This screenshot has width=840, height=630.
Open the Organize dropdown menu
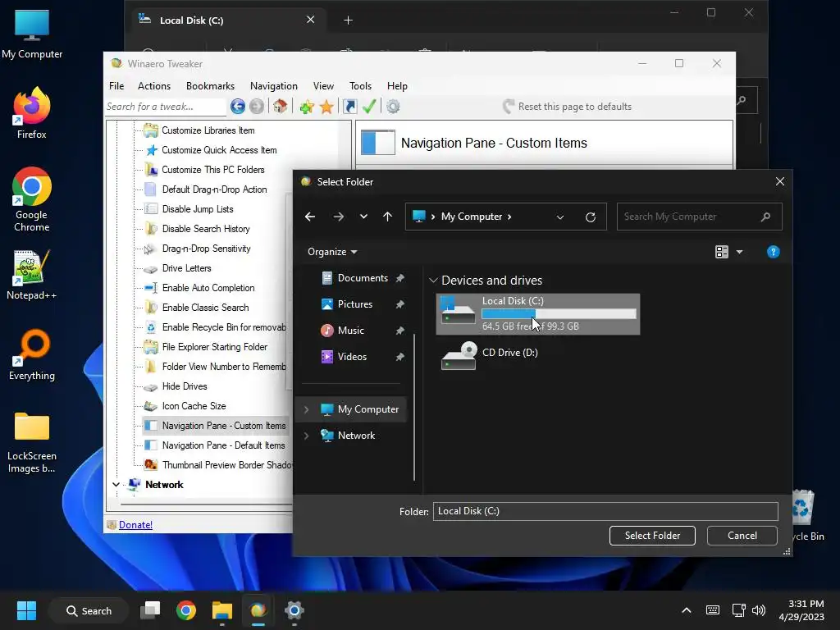(332, 252)
